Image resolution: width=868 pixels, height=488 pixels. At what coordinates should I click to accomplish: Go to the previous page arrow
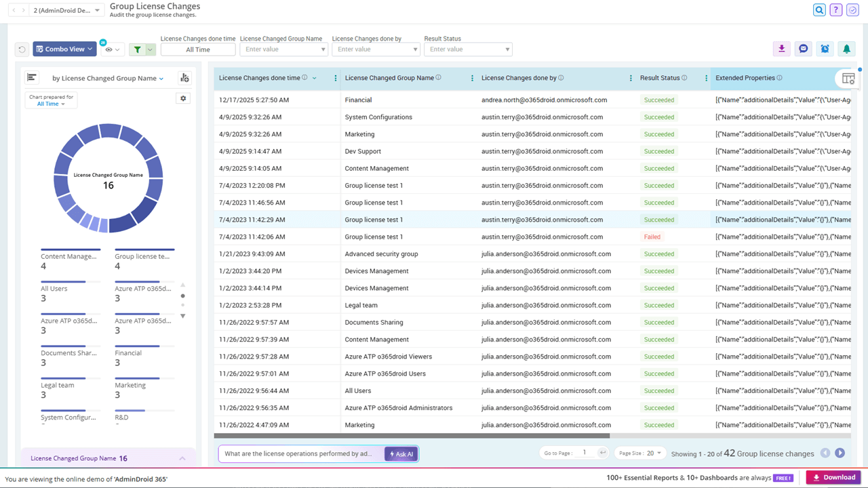coord(825,453)
